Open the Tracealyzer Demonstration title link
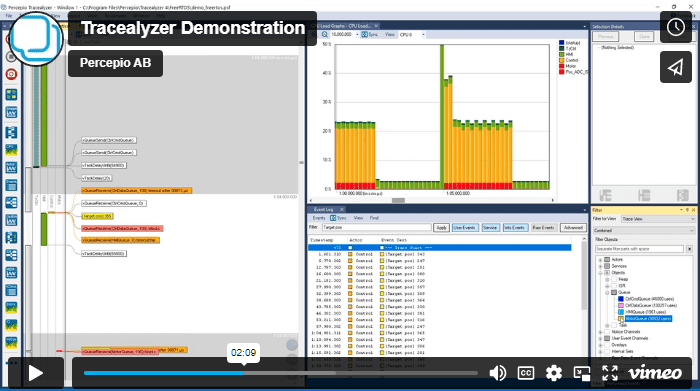Screen dimensions: 700x391 (193, 28)
